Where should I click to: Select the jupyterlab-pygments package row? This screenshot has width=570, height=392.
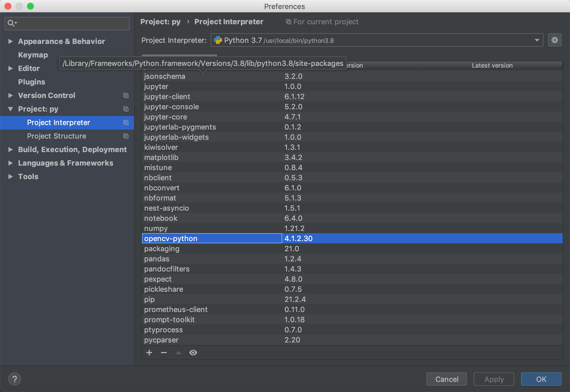[x=352, y=127]
